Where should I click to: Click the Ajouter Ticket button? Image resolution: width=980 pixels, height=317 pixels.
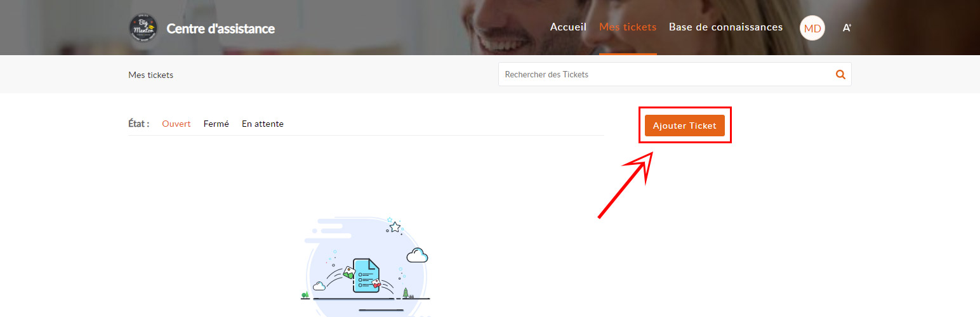(x=685, y=126)
